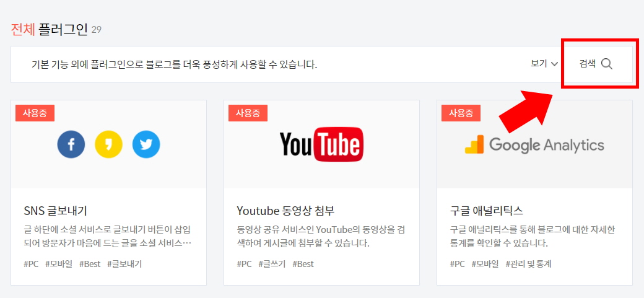Screen dimensions: 644x298
Task: Click the 검색 search label
Action: coord(587,64)
